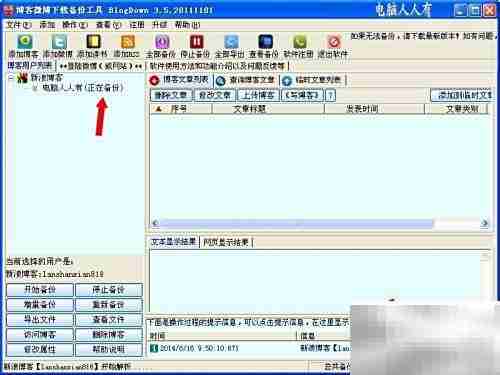This screenshot has width=500, height=375.
Task: Click the 重新备份 button
Action: coord(109,305)
